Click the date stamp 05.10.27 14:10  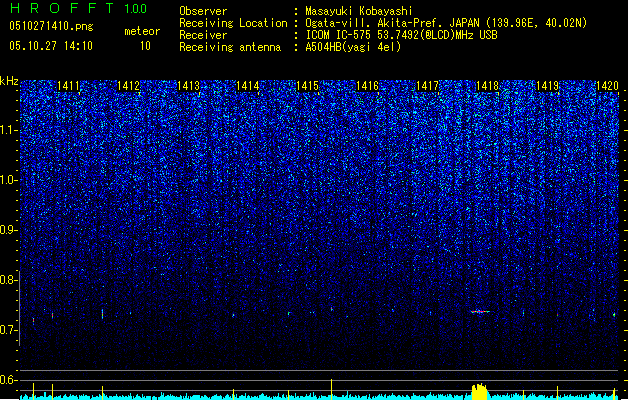[x=51, y=46]
